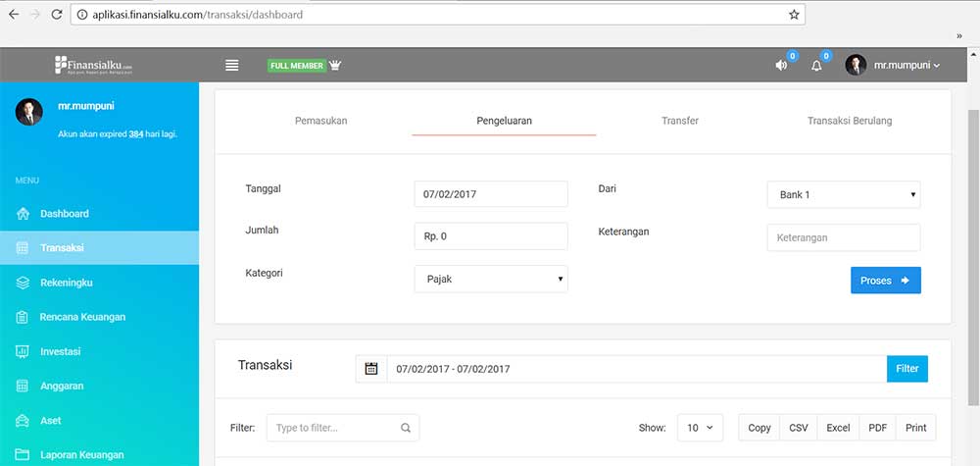
Task: Click the page vertical scrollbar
Action: coord(974,256)
